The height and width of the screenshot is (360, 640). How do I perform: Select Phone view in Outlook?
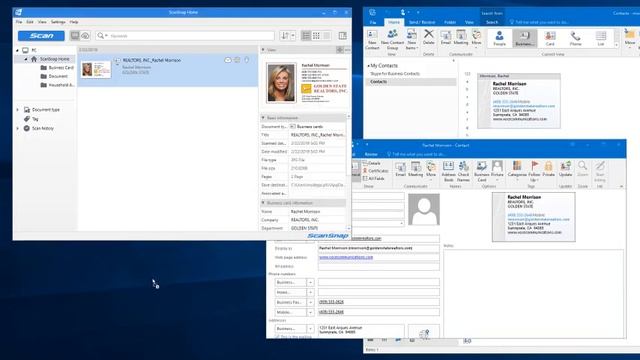(x=576, y=38)
